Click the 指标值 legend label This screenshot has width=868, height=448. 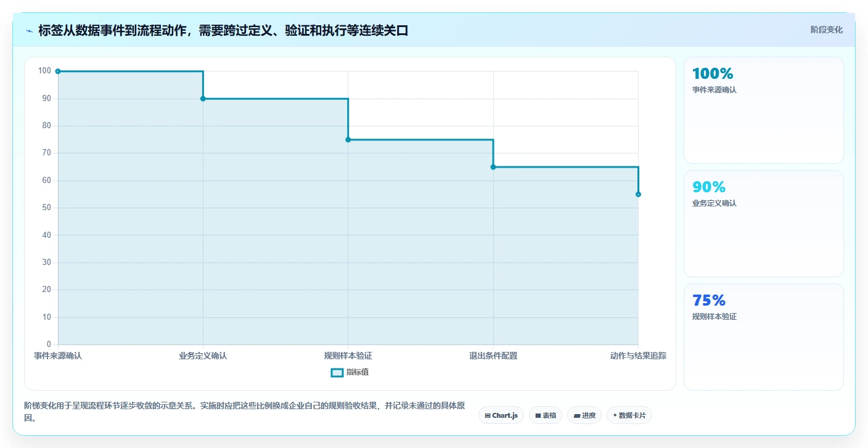click(x=358, y=372)
